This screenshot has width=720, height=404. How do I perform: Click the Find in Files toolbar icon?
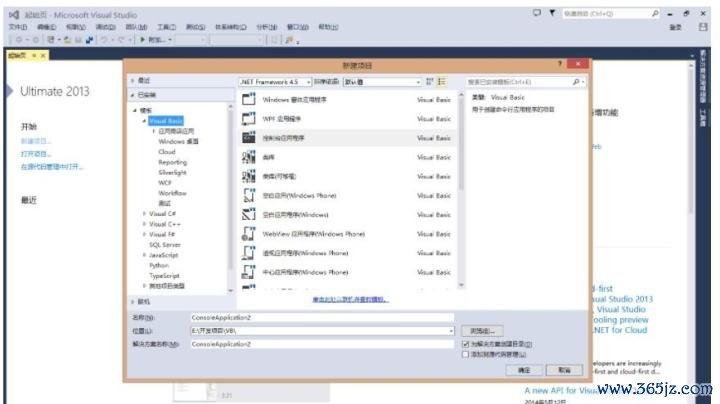(x=289, y=40)
